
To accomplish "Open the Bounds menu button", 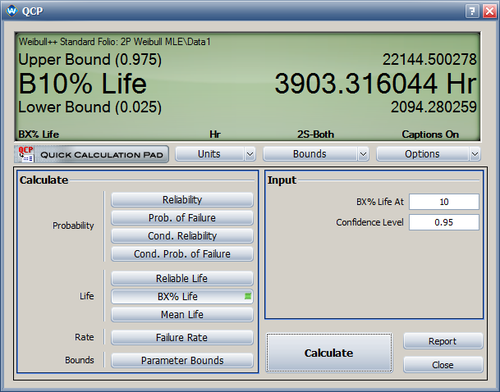I will tap(310, 154).
